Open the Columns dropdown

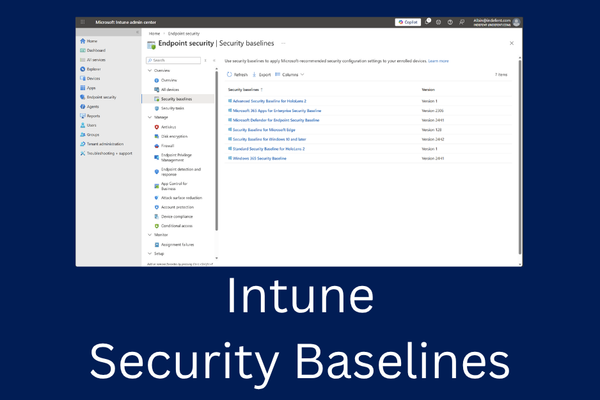[290, 75]
